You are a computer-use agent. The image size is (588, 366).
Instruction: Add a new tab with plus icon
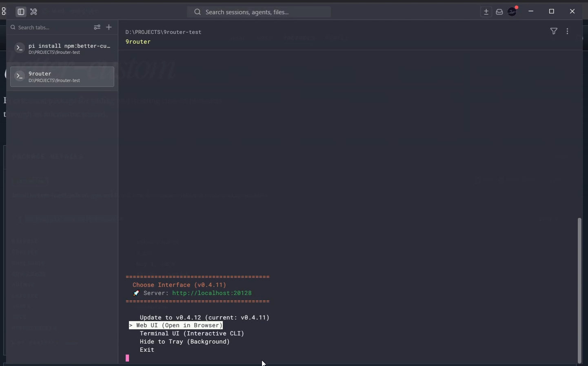click(109, 28)
